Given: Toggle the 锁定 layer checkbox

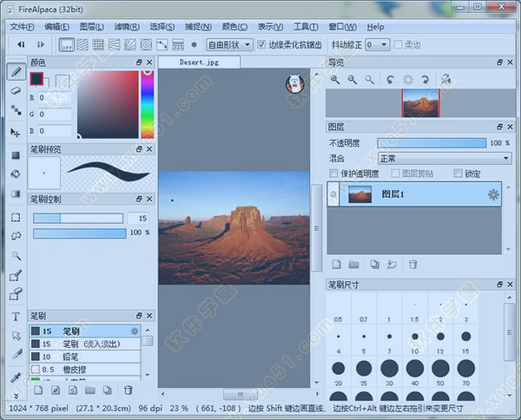Looking at the screenshot, I should pos(457,174).
